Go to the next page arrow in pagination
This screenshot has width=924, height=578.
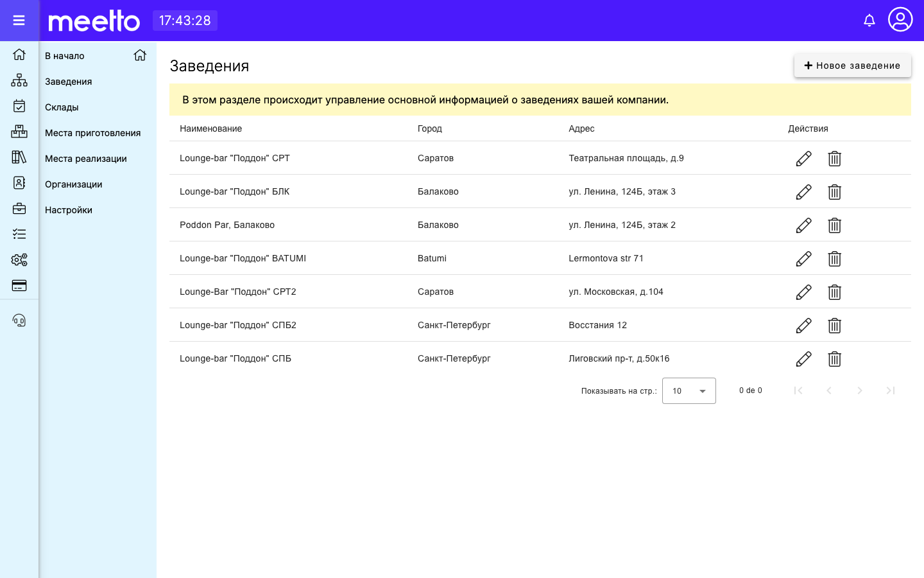click(x=860, y=390)
